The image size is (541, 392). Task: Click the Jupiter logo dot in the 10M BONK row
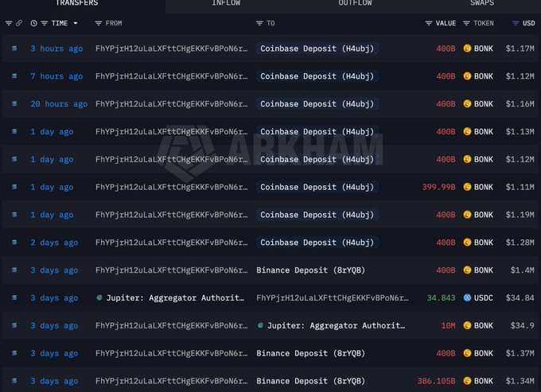click(x=260, y=325)
